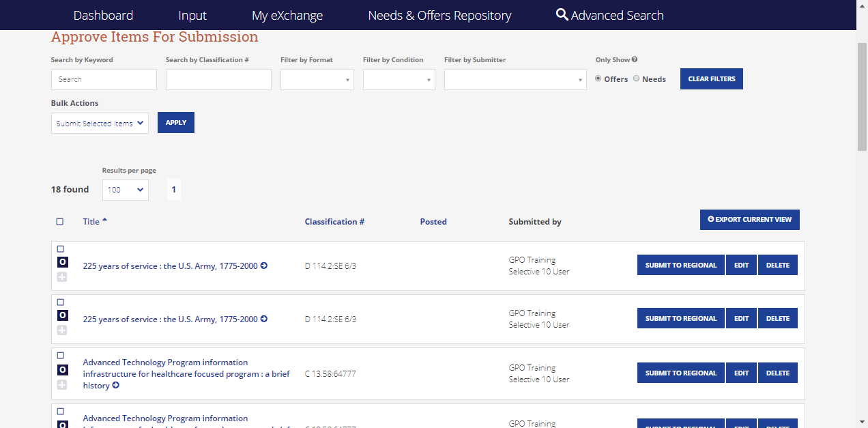Delete the second 225 years of service item
The height and width of the screenshot is (428, 868).
(778, 318)
